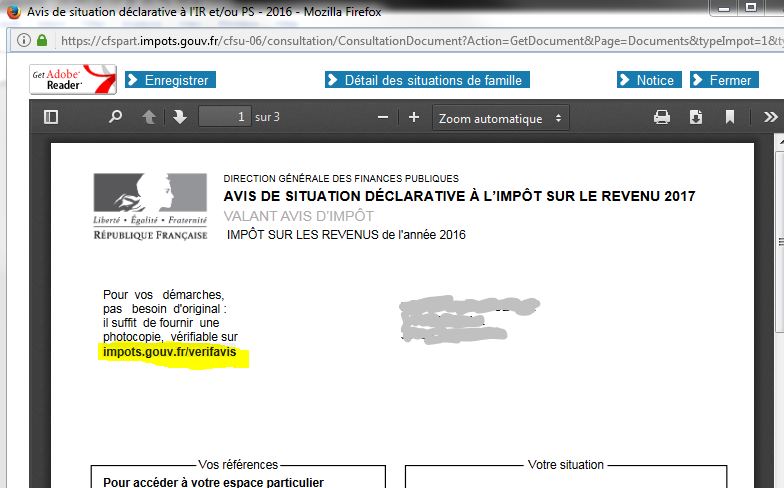Image resolution: width=784 pixels, height=488 pixels.
Task: Click the 'VALANT AVIS D'IMPÔT' text
Action: coord(298,216)
